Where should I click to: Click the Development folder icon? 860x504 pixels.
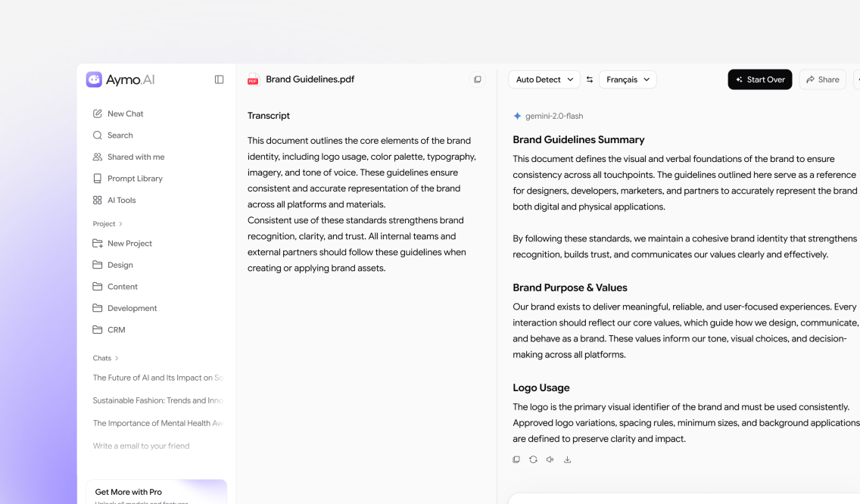tap(97, 308)
